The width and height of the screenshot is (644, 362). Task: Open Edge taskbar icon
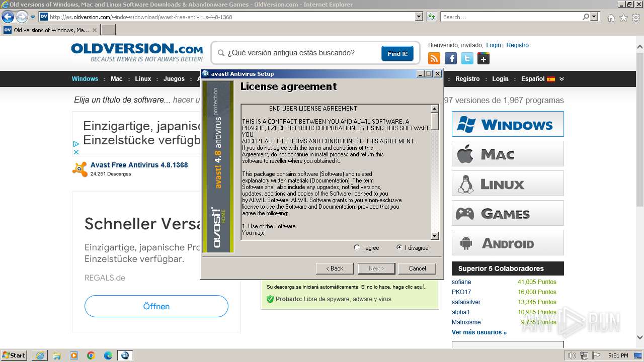pyautogui.click(x=108, y=355)
